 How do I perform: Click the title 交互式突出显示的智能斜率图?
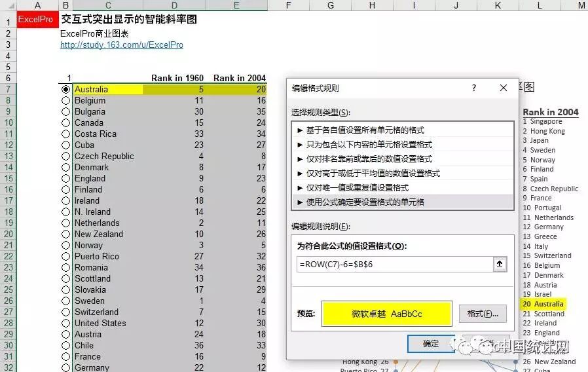point(129,19)
